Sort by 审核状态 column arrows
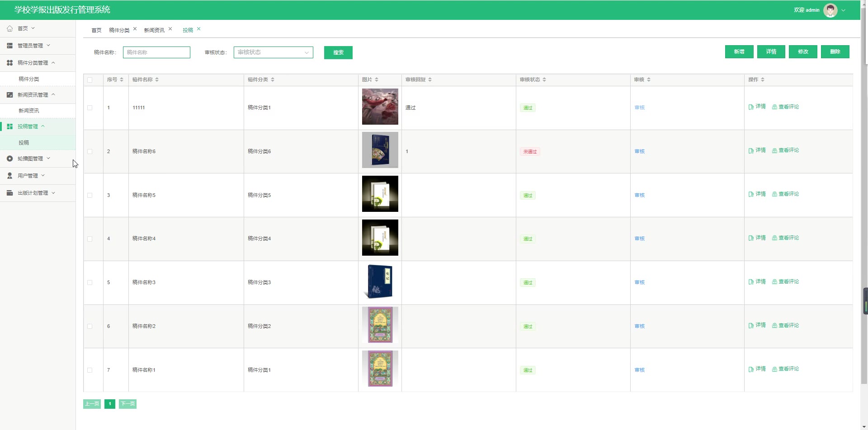The image size is (868, 430). tap(544, 79)
